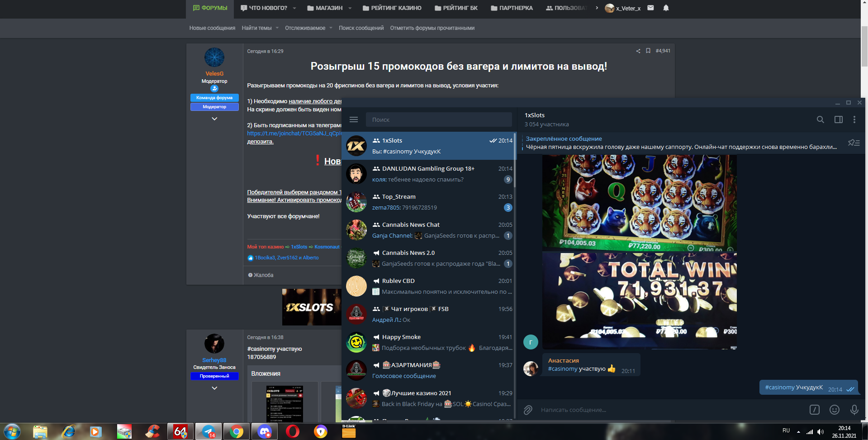Click the search icon in 1xSlots chat header

click(x=820, y=120)
